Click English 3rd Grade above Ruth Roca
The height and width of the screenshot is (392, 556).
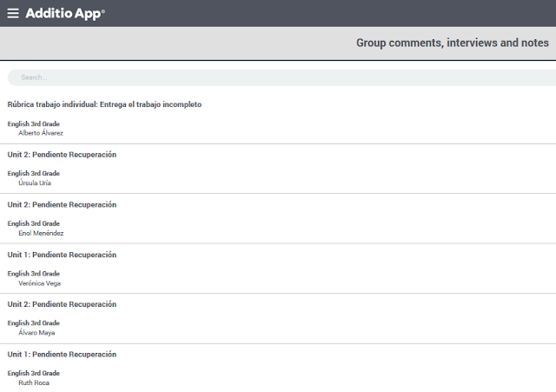click(34, 373)
